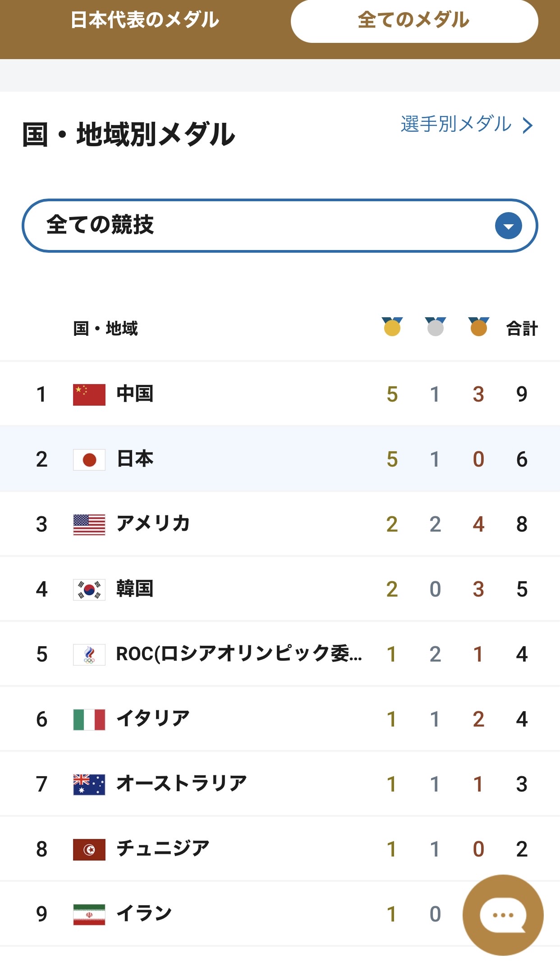Tap the South Korea flag icon
This screenshot has height=968, width=560.
pyautogui.click(x=89, y=590)
